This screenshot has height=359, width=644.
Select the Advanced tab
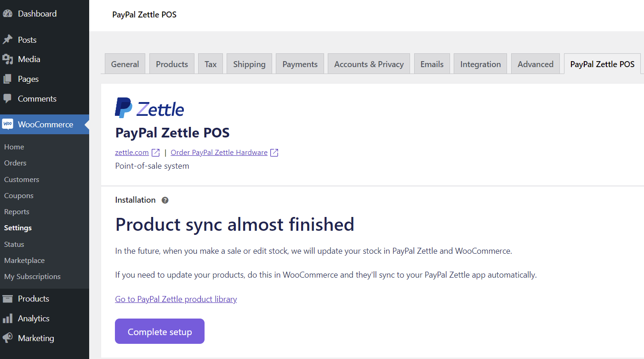pyautogui.click(x=536, y=64)
